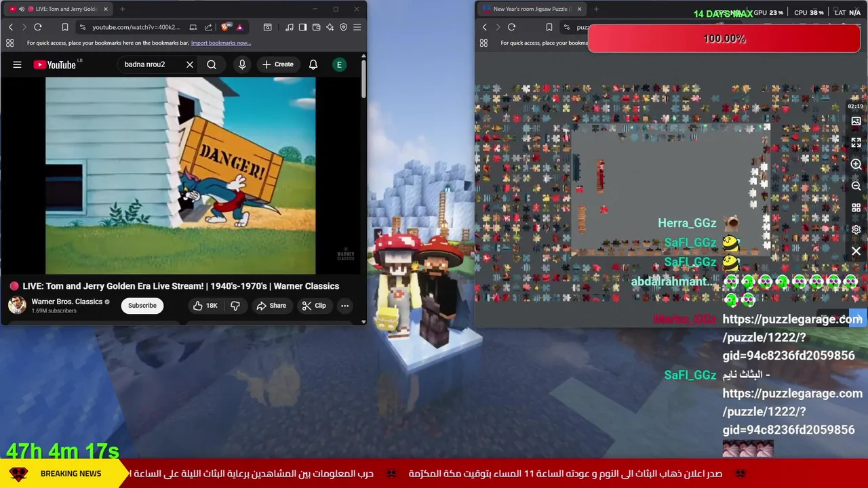Like the Tom and Jerry video (18K)
Screen dimensions: 868x488
tap(205, 306)
